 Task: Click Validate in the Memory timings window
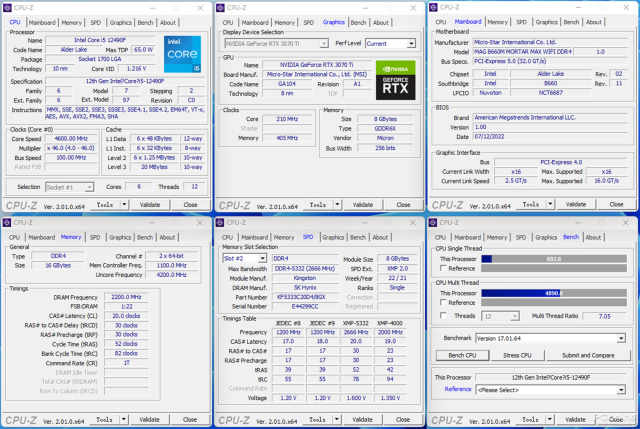tap(149, 419)
